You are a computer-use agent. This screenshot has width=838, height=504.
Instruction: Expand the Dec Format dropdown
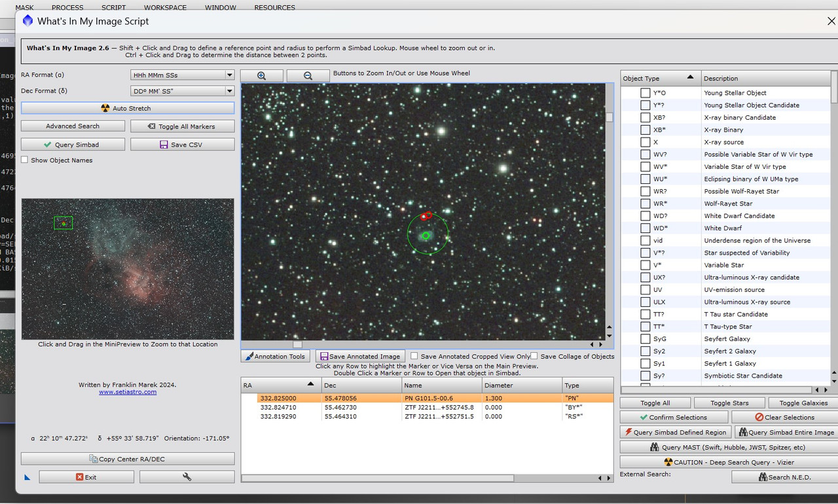183,91
